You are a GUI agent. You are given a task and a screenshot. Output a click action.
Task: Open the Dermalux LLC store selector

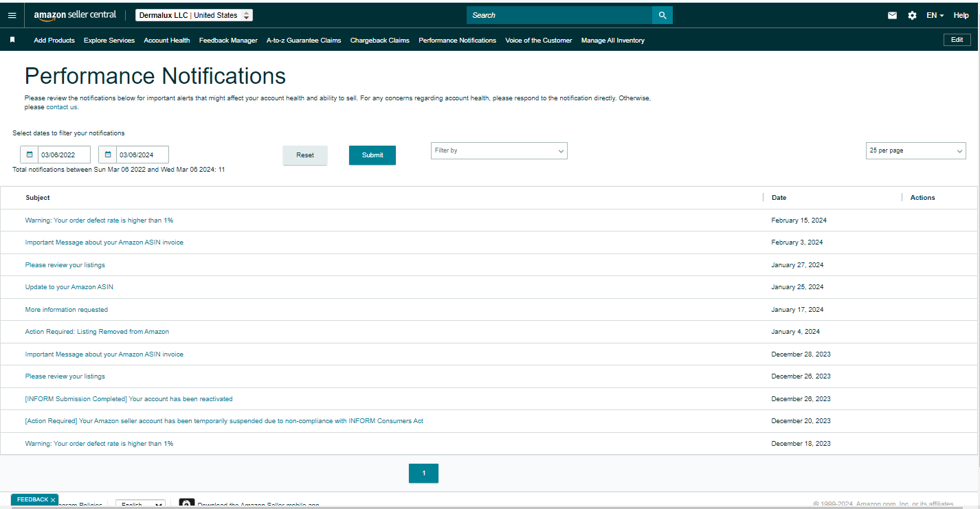[194, 15]
